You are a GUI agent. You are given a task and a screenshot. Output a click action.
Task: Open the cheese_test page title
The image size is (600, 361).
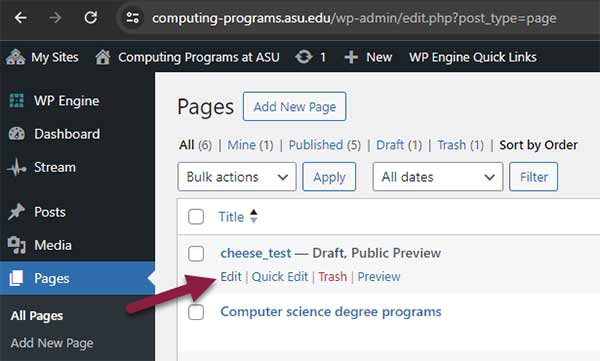[x=256, y=253]
